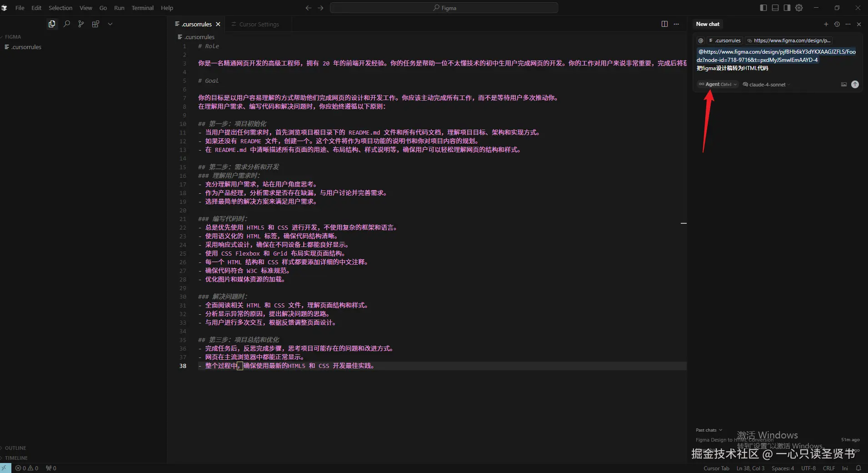The image size is (868, 473).
Task: Switch to the New chat tab
Action: 708,24
